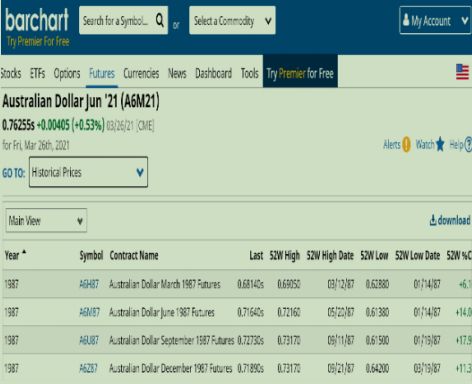Click the My Account user icon
Image resolution: width=472 pixels, height=384 pixels.
(x=406, y=20)
